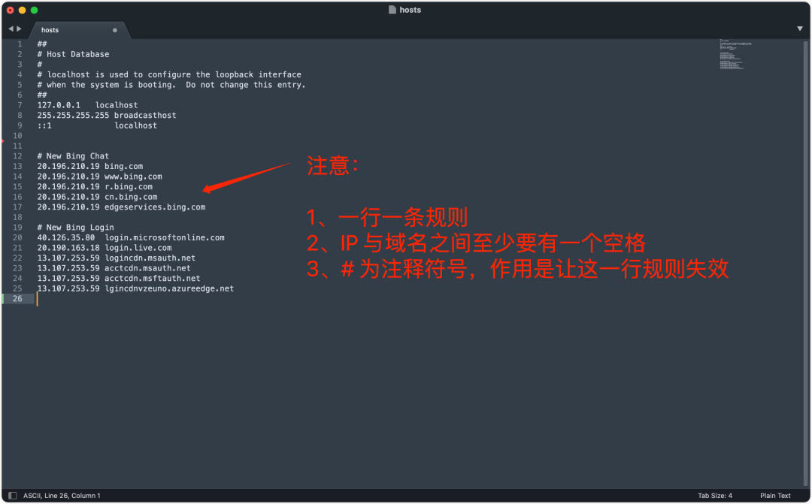Click the vertical scrollbar
812x504 pixels.
(806, 264)
